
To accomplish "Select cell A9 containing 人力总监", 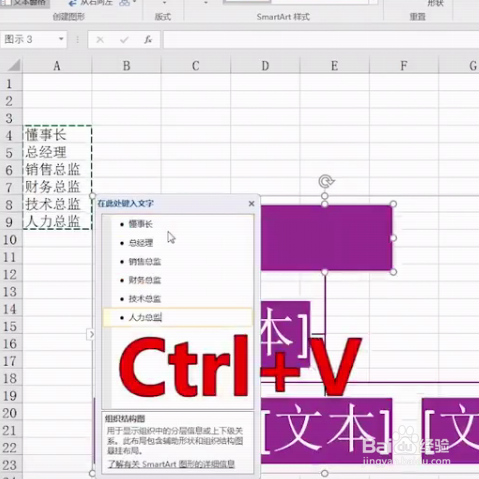I will (57, 221).
